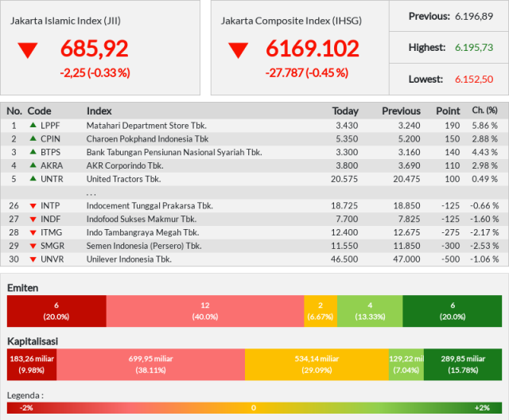
Task: Click the -2% end of legend gradient
Action: tap(26, 408)
